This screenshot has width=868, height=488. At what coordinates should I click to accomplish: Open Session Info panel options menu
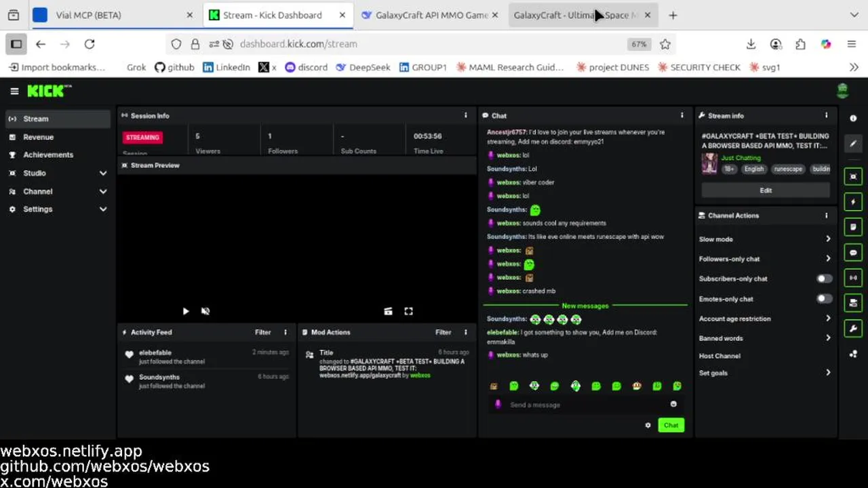pos(465,115)
